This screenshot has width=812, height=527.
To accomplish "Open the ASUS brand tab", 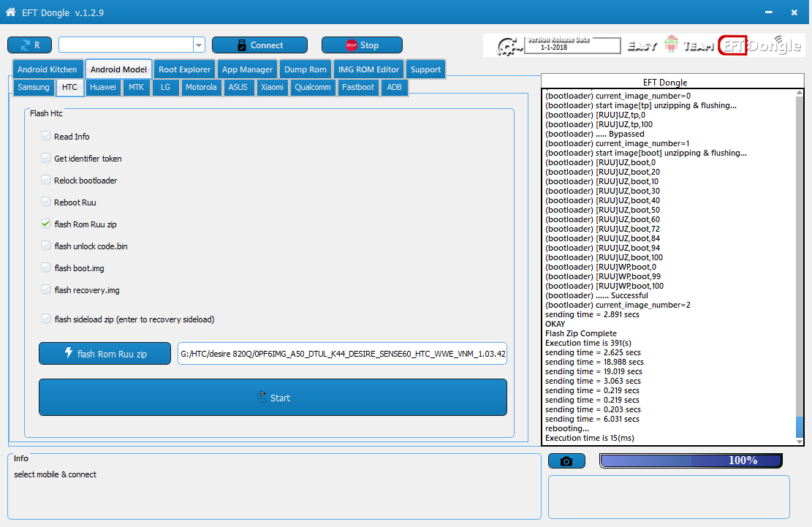I will pos(238,87).
